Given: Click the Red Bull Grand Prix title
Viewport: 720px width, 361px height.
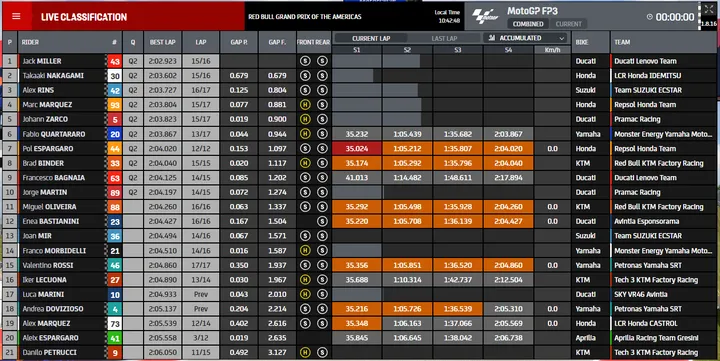Looking at the screenshot, I should click(305, 17).
